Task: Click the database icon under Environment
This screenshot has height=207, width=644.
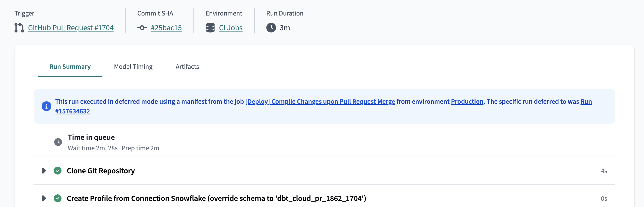Action: tap(210, 28)
